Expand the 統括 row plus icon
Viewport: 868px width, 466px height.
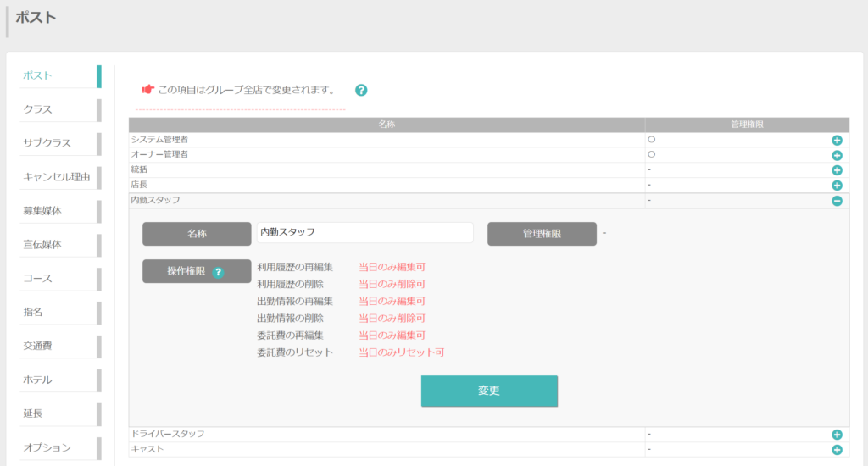(x=837, y=170)
